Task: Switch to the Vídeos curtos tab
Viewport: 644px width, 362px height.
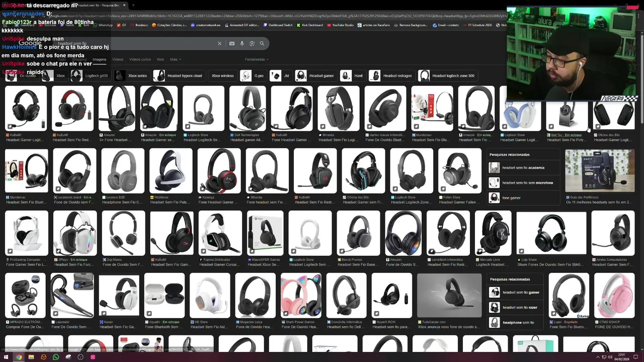Action: point(140,59)
